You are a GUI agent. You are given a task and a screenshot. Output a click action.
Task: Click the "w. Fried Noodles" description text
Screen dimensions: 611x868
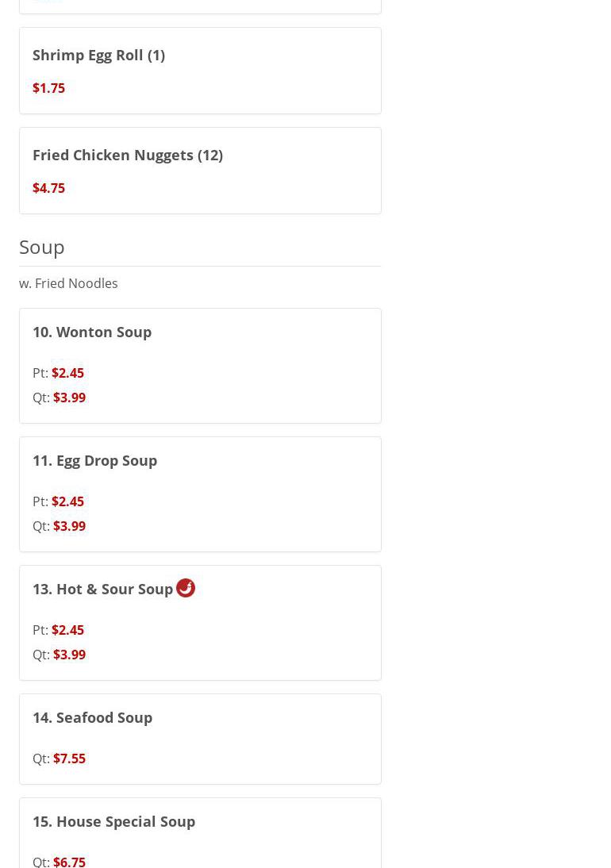point(68,283)
